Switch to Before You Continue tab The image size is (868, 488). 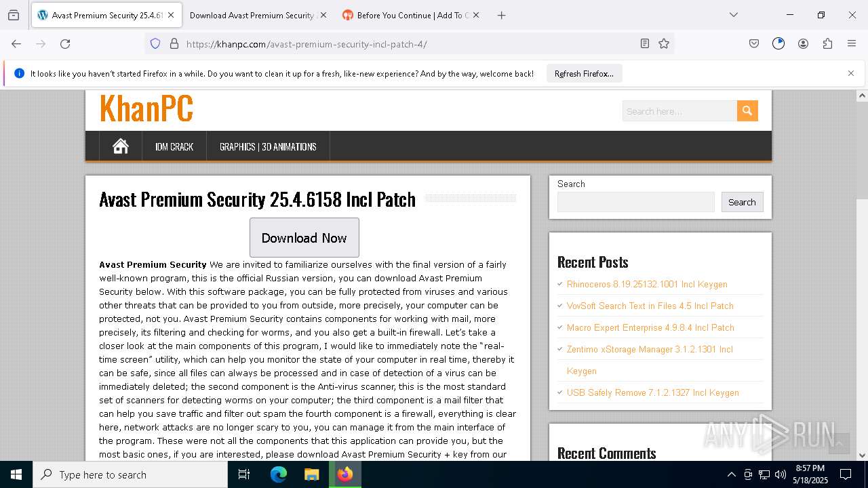[x=413, y=15]
